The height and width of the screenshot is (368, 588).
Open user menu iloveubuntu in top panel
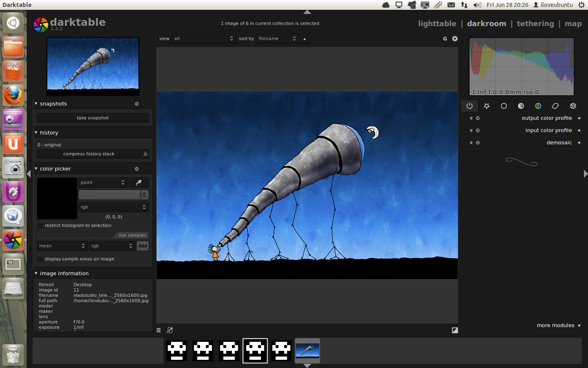click(553, 5)
